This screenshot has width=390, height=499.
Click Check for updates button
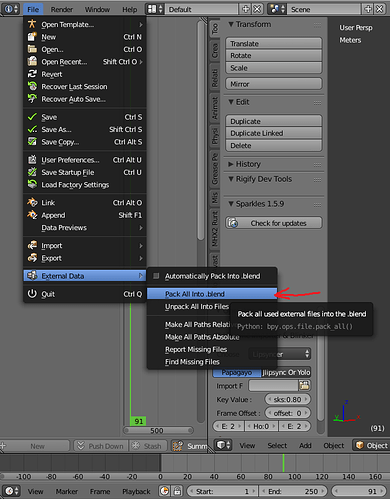click(x=274, y=223)
